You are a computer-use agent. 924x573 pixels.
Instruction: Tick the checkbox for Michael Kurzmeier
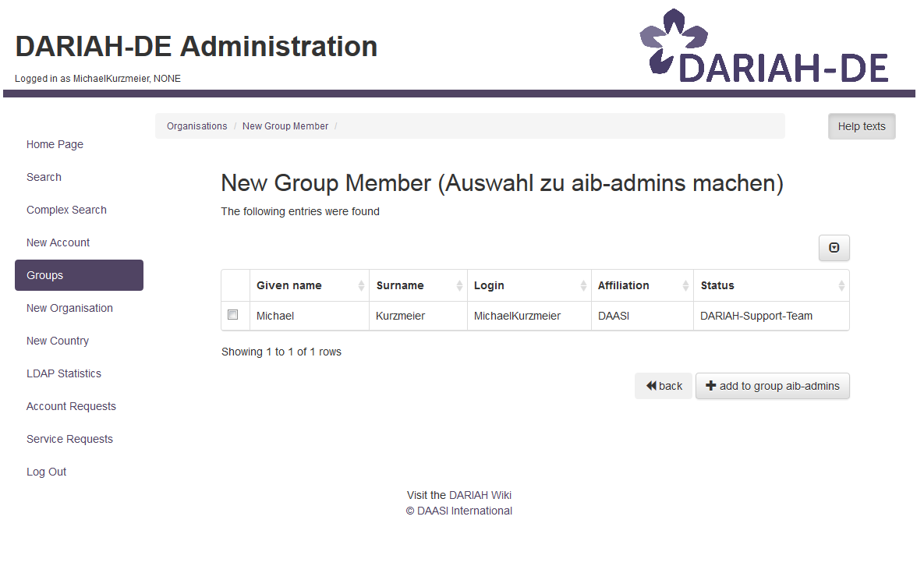(x=232, y=315)
